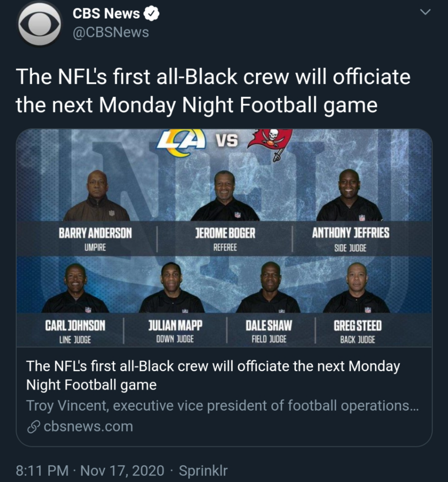Open the 8:11 PM Nov 17, 2020 timestamp
Screen dimensions: 448x482
pyautogui.click(x=90, y=471)
